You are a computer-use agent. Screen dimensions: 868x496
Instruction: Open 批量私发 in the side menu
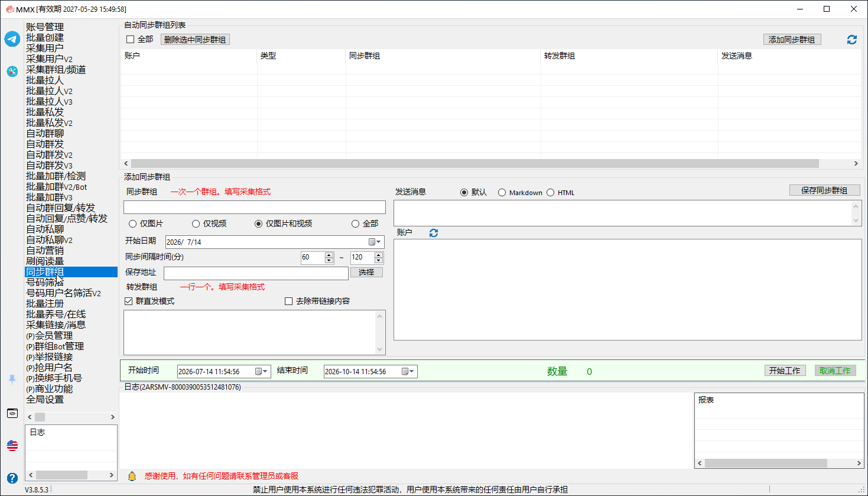click(x=45, y=112)
